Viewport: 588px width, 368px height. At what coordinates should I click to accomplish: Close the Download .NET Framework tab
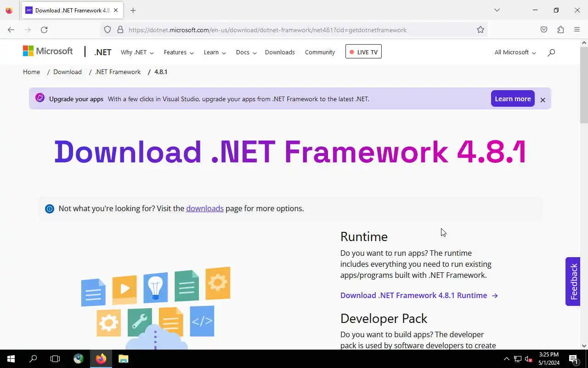click(116, 11)
